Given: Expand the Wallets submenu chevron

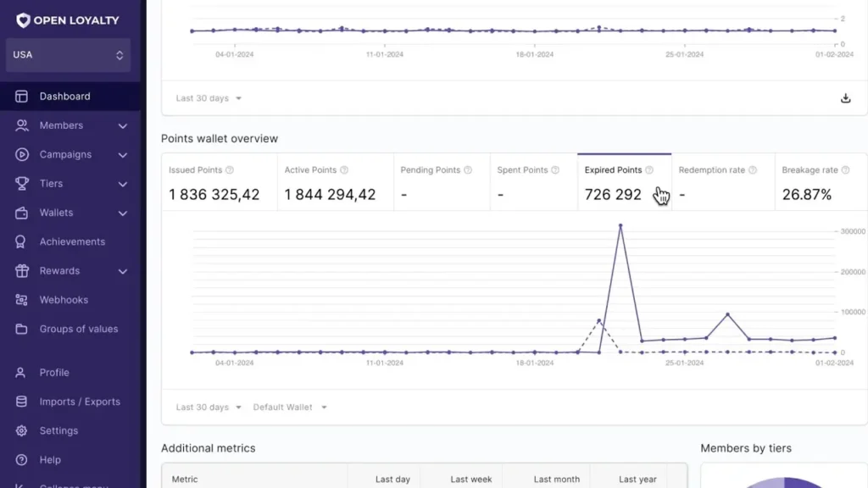Looking at the screenshot, I should point(123,213).
